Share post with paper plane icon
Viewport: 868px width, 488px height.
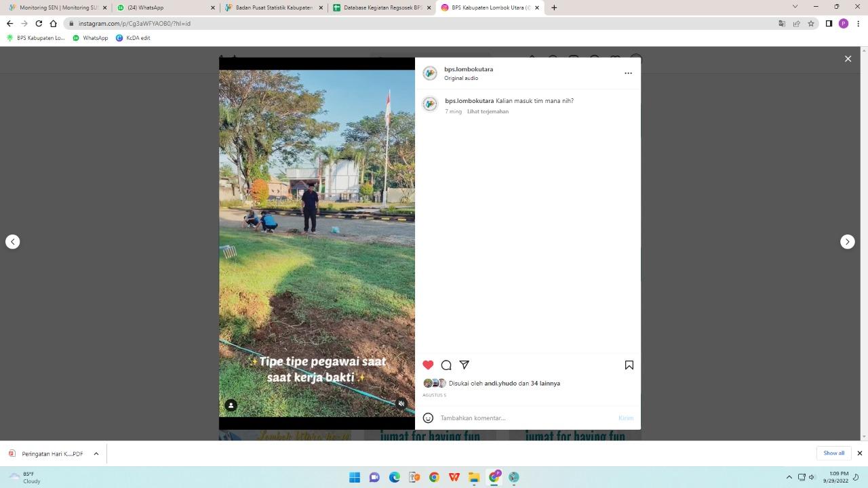click(x=465, y=365)
